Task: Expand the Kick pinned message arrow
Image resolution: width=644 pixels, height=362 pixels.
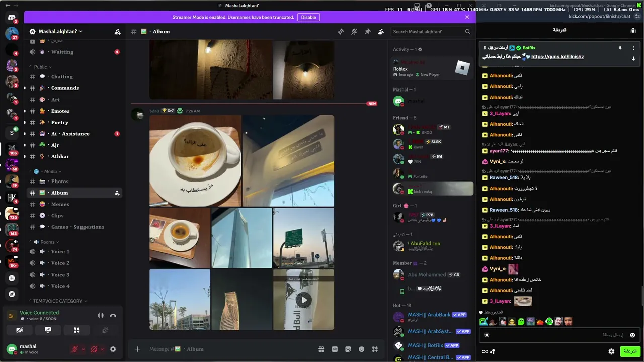Action: click(633, 59)
